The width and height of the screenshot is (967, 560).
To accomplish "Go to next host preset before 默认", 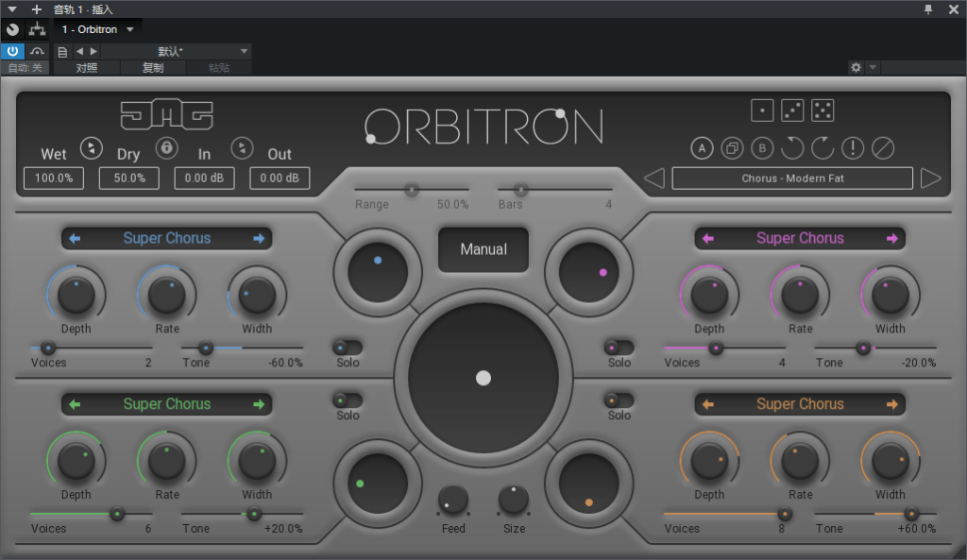I will (x=93, y=51).
